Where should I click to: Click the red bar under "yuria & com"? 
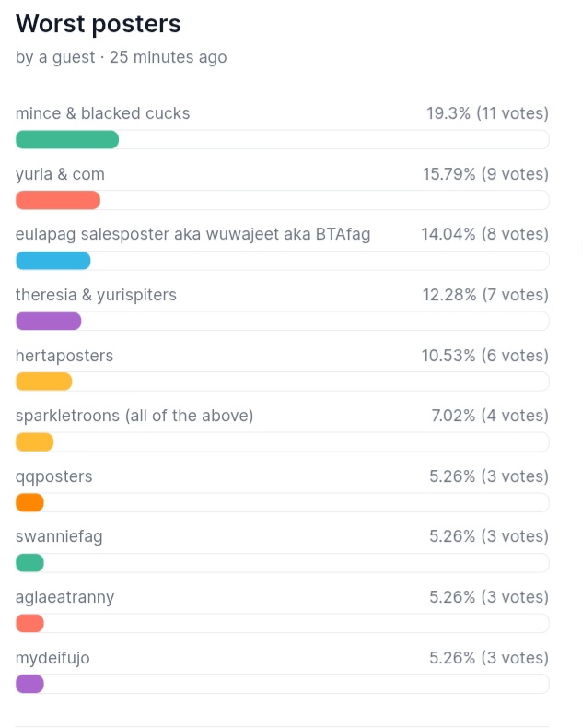point(58,200)
